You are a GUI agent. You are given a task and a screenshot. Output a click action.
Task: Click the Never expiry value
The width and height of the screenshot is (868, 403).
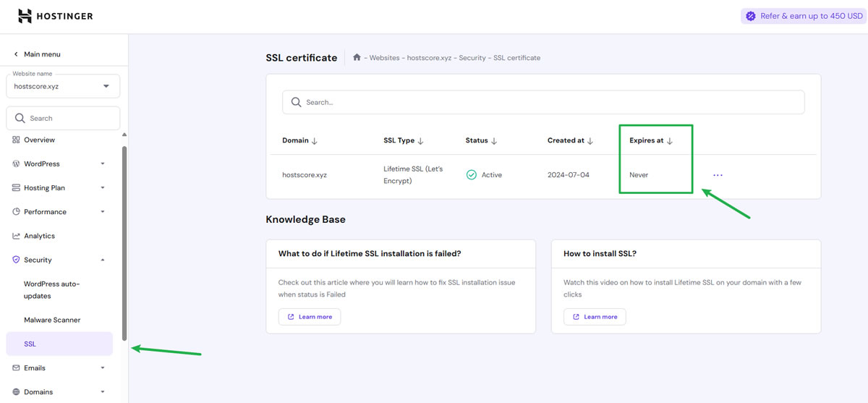coord(639,175)
